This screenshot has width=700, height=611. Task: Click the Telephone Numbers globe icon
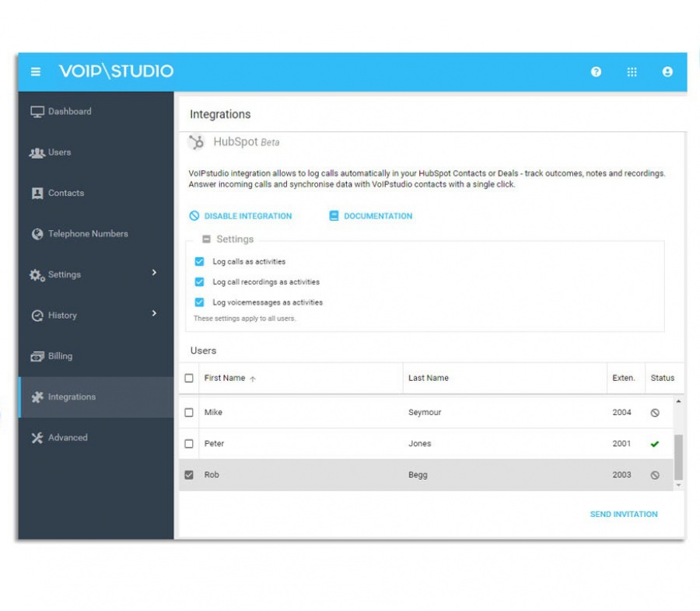[x=37, y=234]
